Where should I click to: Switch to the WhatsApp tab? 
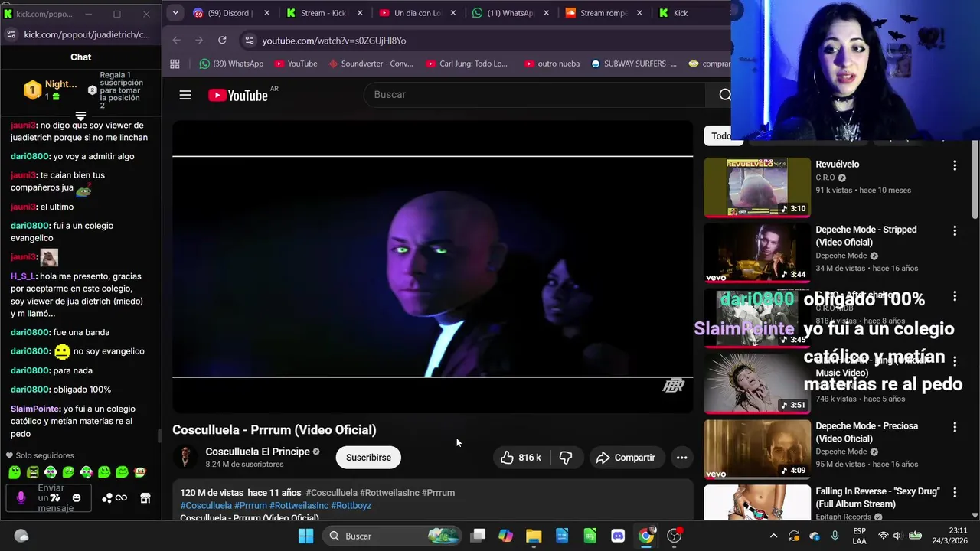[x=511, y=13]
